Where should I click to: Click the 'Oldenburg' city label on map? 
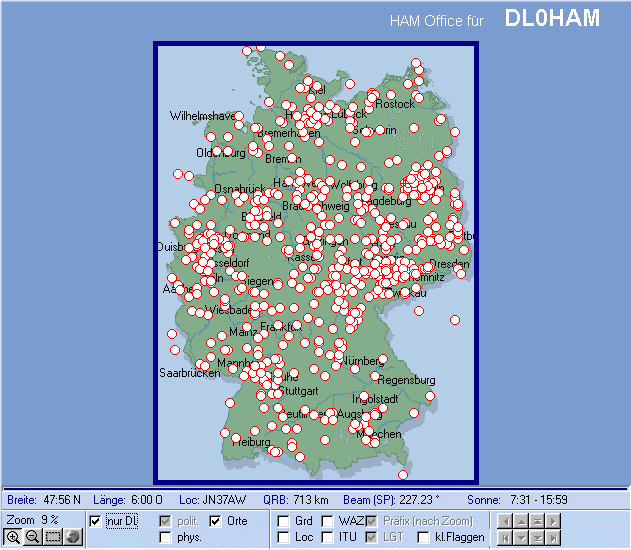tap(221, 153)
